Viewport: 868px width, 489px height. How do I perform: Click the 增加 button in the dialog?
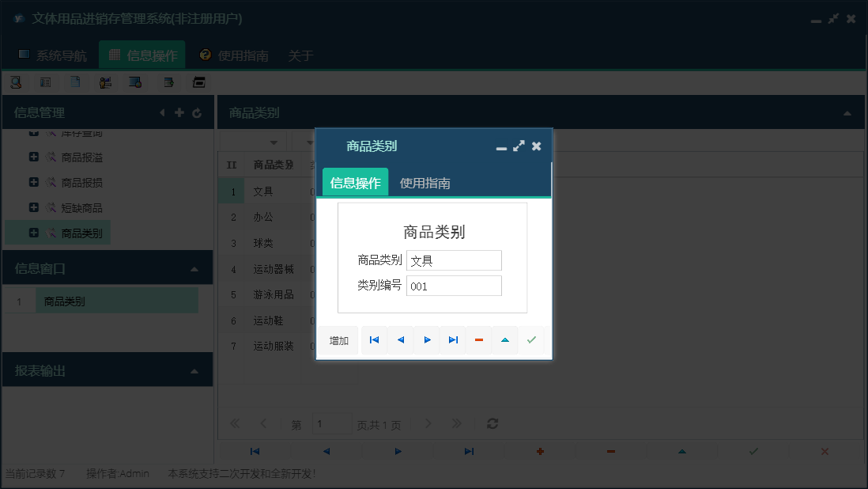pos(338,339)
